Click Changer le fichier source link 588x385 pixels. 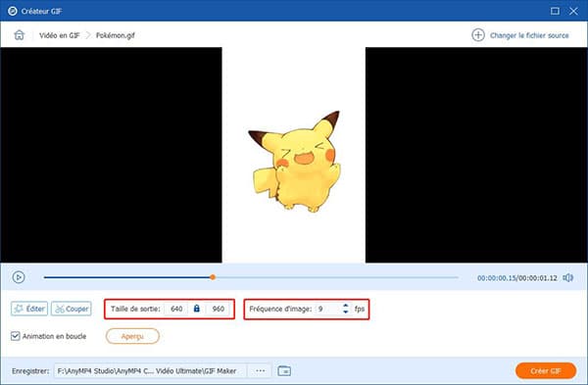point(529,35)
